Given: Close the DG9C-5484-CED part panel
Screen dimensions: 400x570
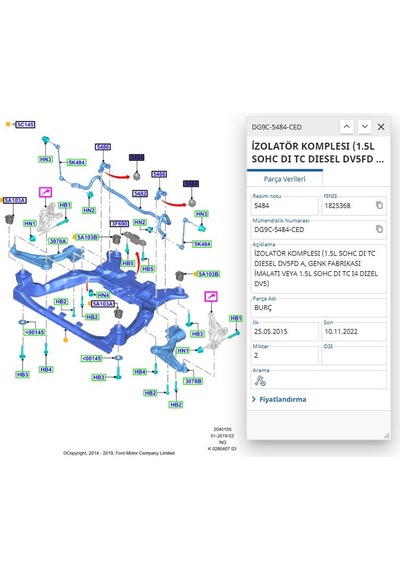Looking at the screenshot, I should [381, 127].
